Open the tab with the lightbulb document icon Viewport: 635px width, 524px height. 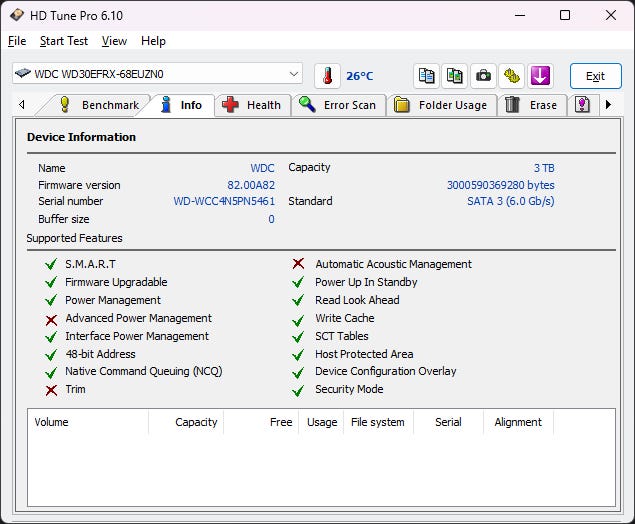pos(582,105)
